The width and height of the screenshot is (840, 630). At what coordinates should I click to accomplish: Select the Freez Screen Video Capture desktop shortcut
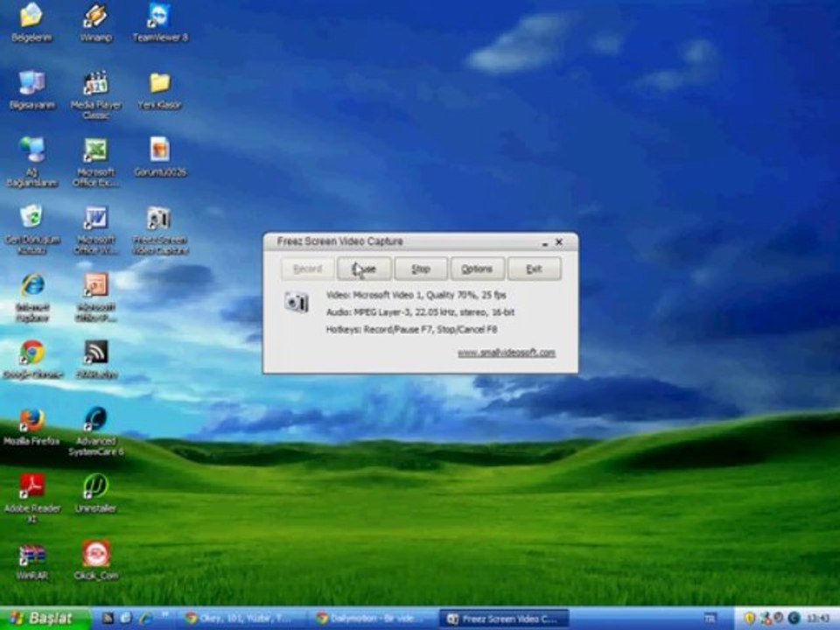point(159,229)
